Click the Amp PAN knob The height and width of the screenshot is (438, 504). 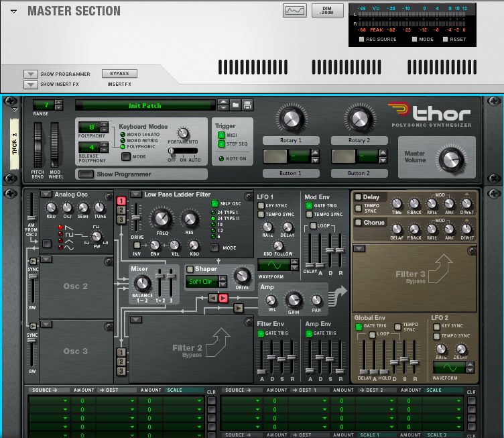316,300
